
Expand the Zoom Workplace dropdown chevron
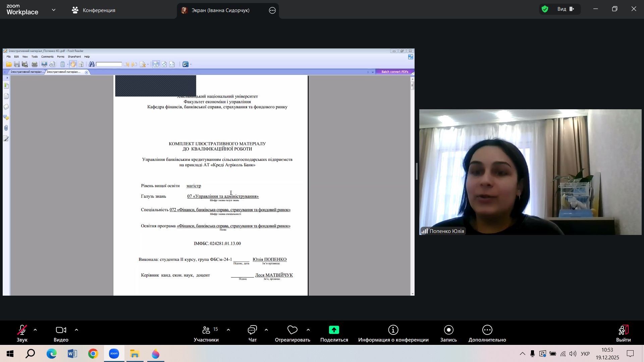54,10
